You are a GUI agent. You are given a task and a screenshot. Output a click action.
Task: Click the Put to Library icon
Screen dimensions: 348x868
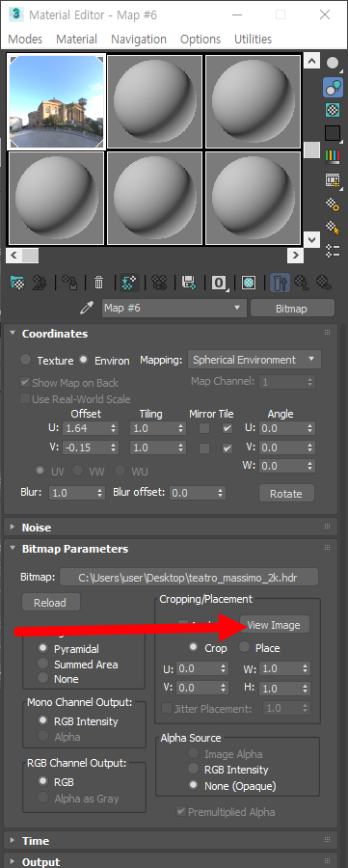(189, 283)
